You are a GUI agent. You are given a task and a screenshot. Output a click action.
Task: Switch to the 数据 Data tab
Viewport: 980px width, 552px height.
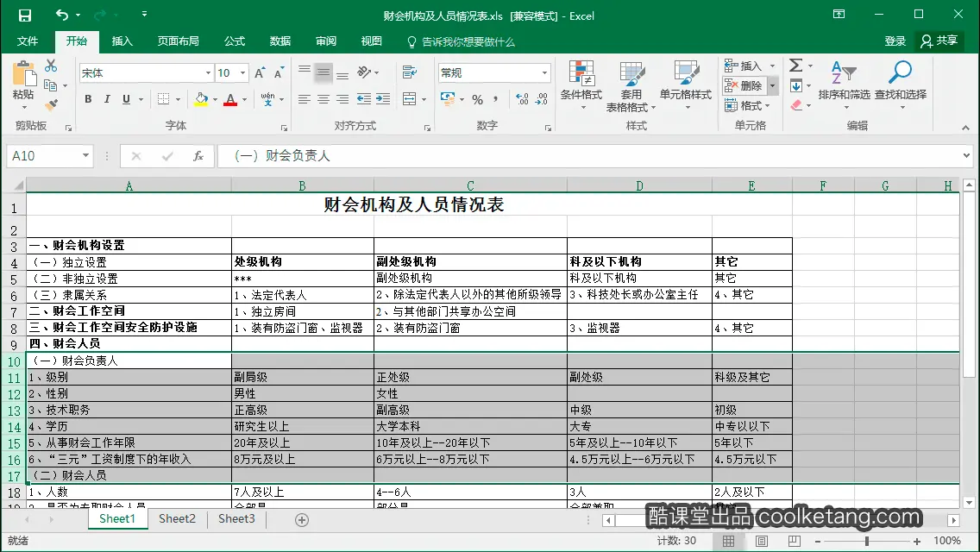pos(280,41)
